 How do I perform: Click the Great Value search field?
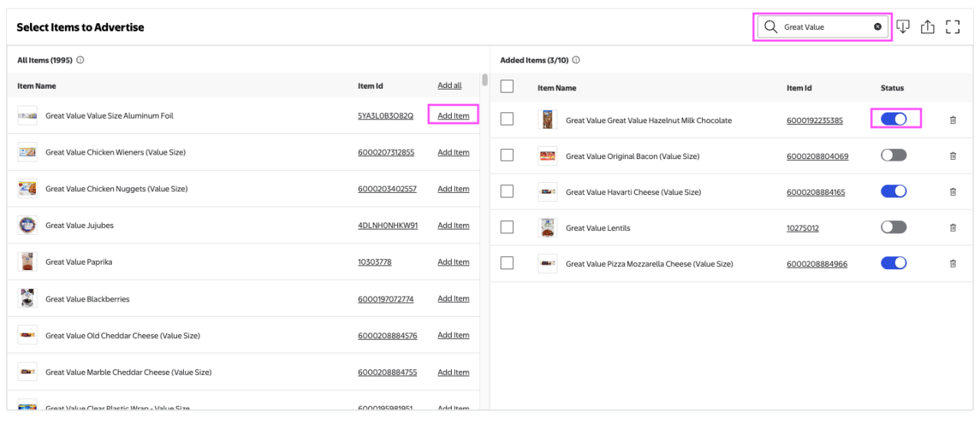tap(823, 27)
